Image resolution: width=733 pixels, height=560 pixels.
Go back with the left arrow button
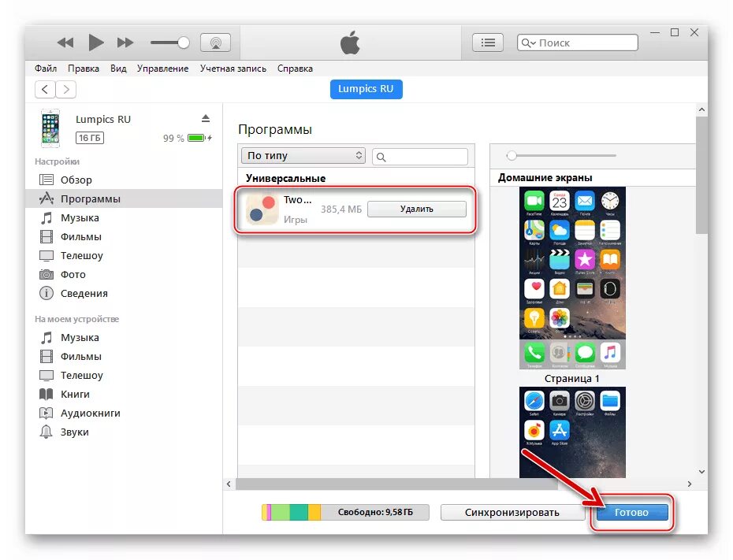point(45,89)
